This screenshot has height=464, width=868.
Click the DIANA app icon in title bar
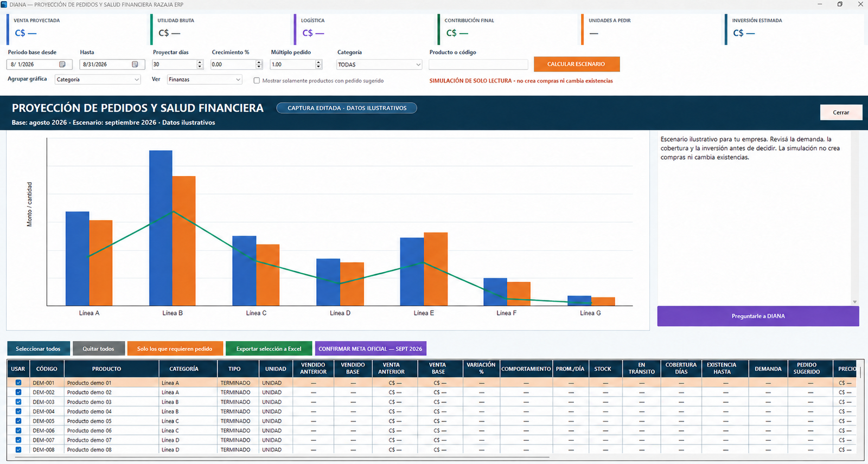click(4, 4)
